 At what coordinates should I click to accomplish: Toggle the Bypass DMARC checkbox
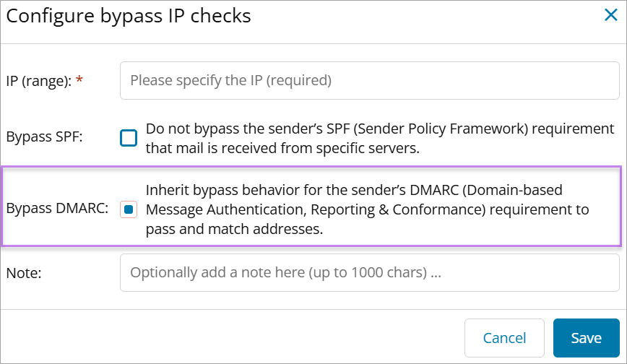point(129,209)
